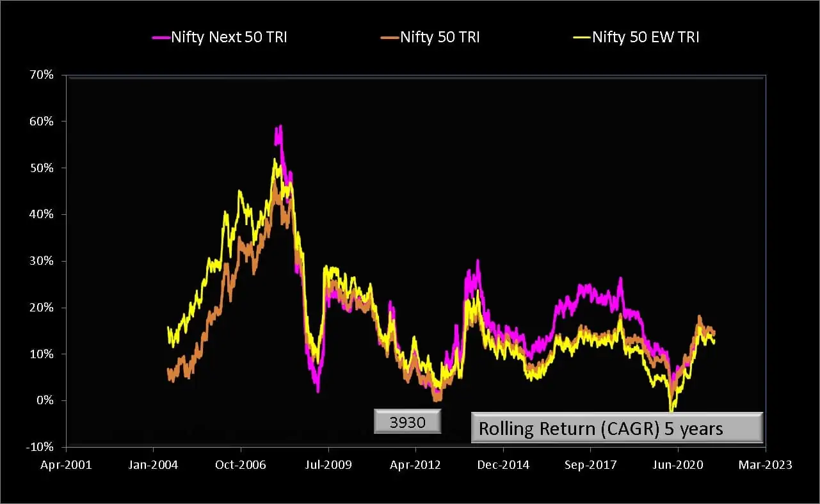Click the Jan-2004 x-axis date
The image size is (820, 504).
coord(152,465)
